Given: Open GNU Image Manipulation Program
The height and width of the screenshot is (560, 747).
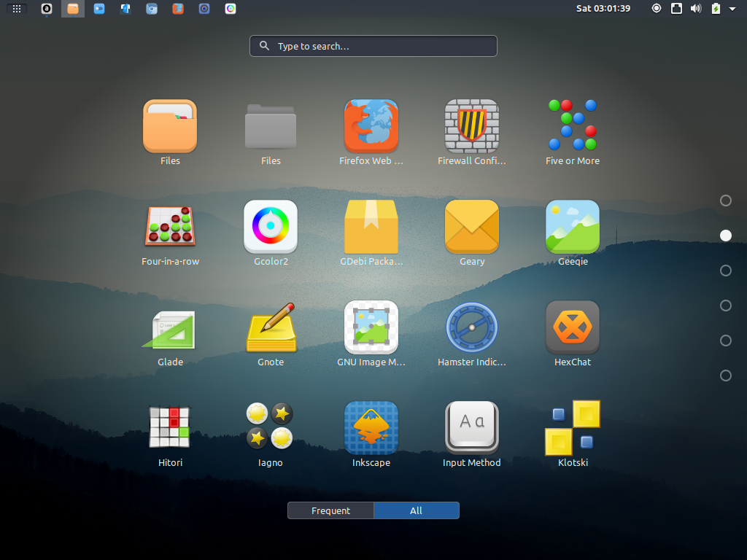Looking at the screenshot, I should click(x=371, y=327).
